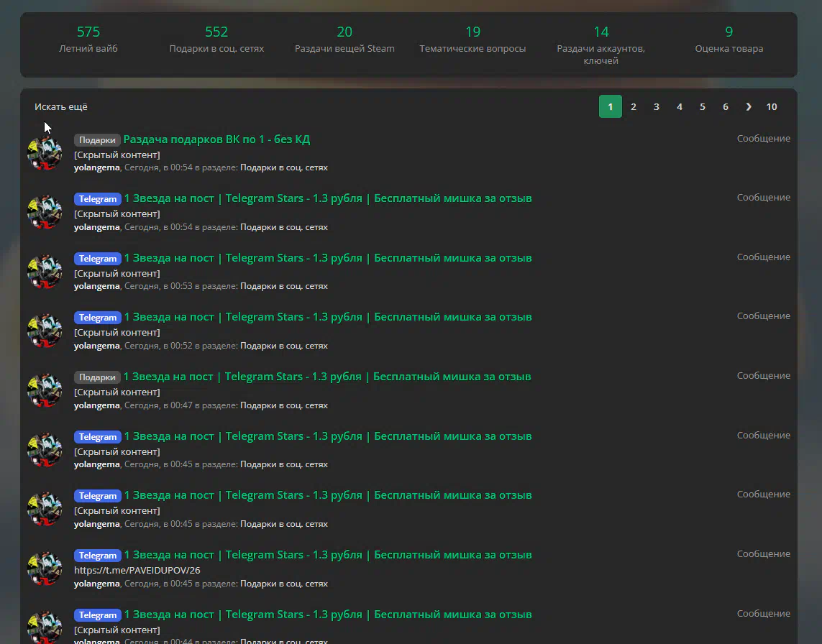Screen dimensions: 822x644
Task: Open the thread title above the t.me/PAVEIDUPOV link
Action: (328, 555)
